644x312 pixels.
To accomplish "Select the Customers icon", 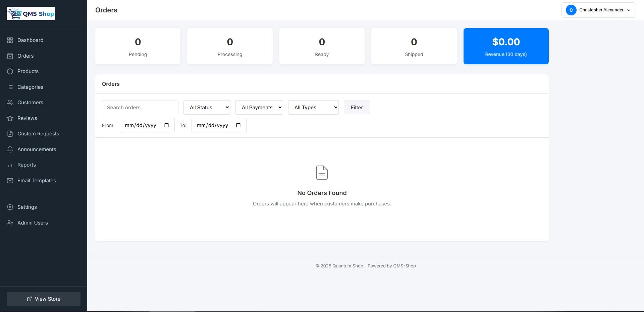I will [x=10, y=102].
